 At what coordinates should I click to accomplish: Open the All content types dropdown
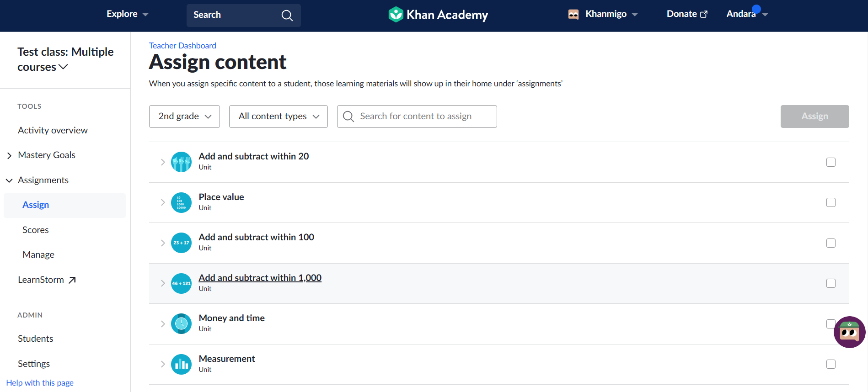[278, 117]
